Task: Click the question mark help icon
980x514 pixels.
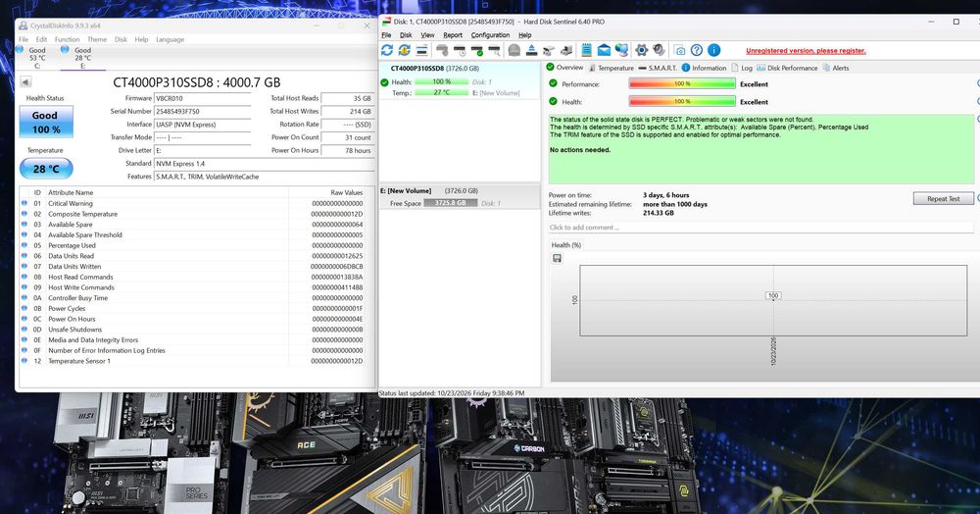Action: point(697,50)
